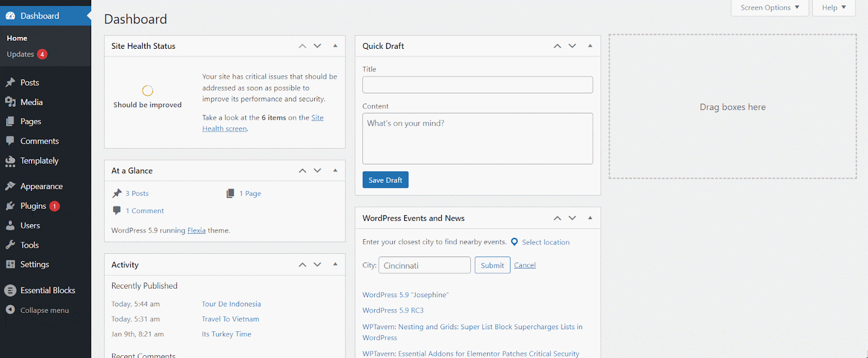Collapse the Site Health Status panel
Image resolution: width=868 pixels, height=358 pixels.
(335, 46)
